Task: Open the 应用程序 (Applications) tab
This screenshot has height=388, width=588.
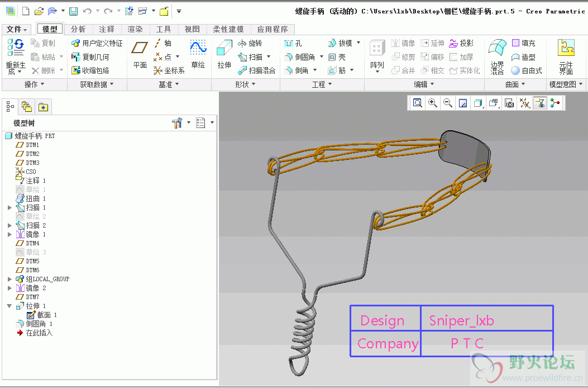Action: (x=273, y=29)
